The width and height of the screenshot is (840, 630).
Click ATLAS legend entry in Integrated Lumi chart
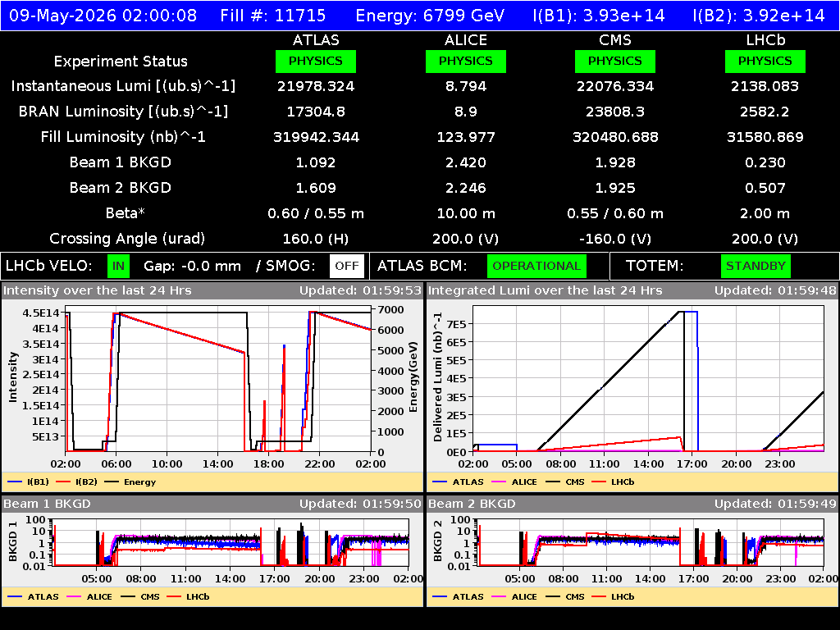(x=458, y=482)
